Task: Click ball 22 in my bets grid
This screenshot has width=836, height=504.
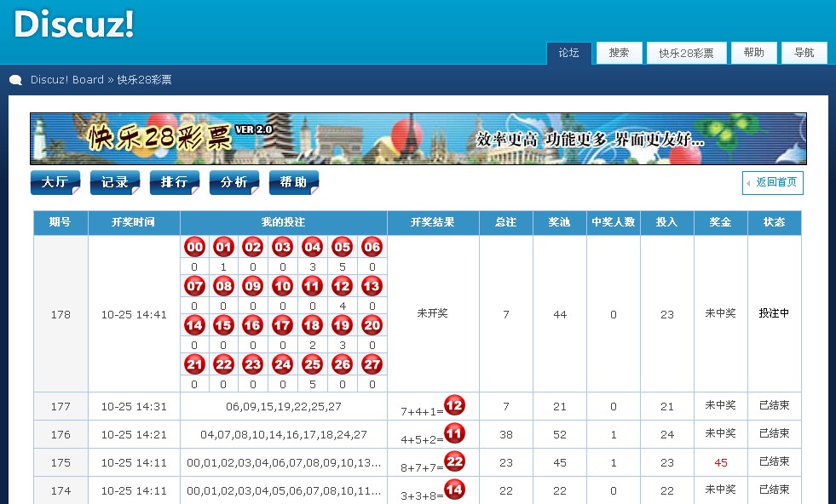Action: (x=223, y=364)
